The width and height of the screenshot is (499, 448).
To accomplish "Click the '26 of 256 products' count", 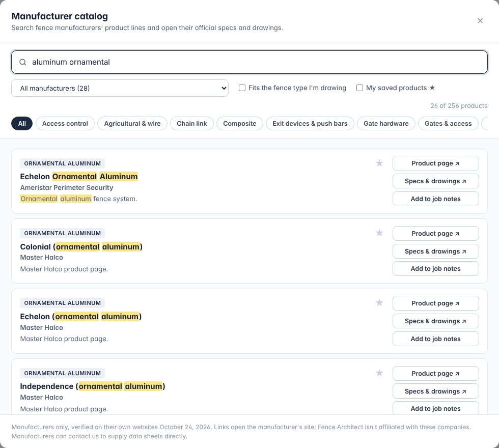I will [x=459, y=106].
